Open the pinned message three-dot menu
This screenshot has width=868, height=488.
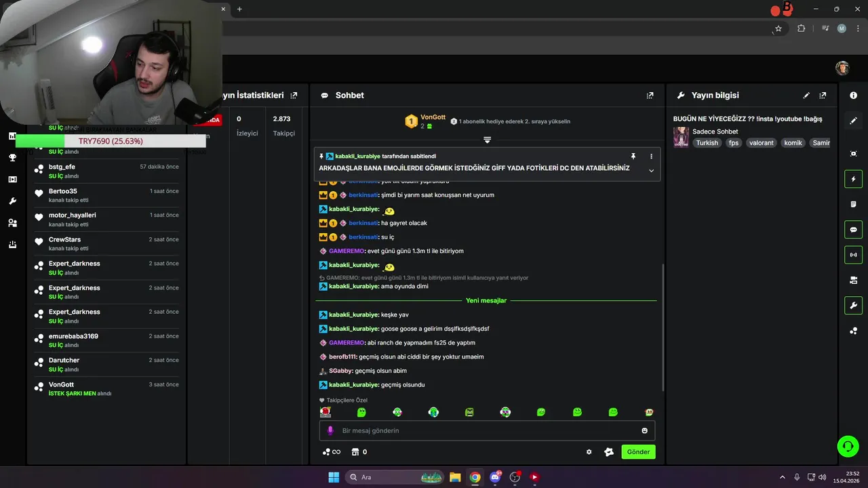click(x=651, y=157)
